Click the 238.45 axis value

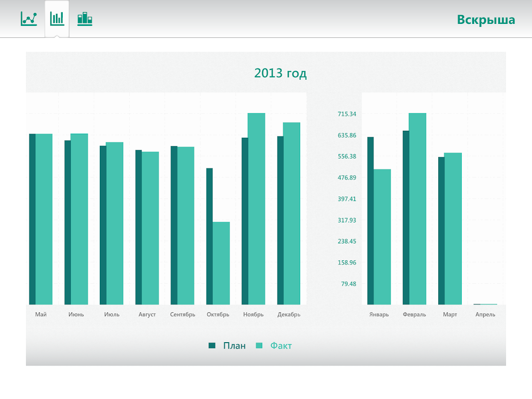pyautogui.click(x=347, y=241)
